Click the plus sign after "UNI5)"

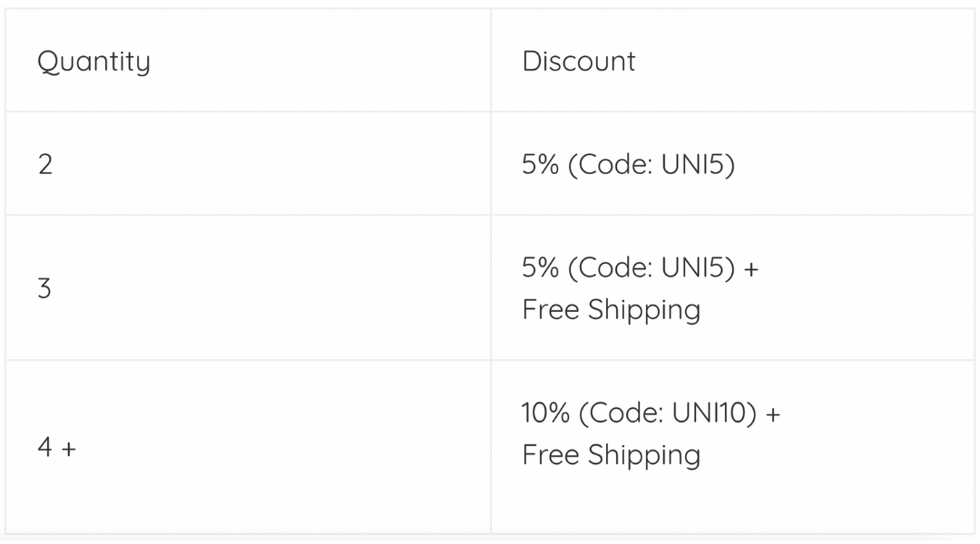coord(750,269)
